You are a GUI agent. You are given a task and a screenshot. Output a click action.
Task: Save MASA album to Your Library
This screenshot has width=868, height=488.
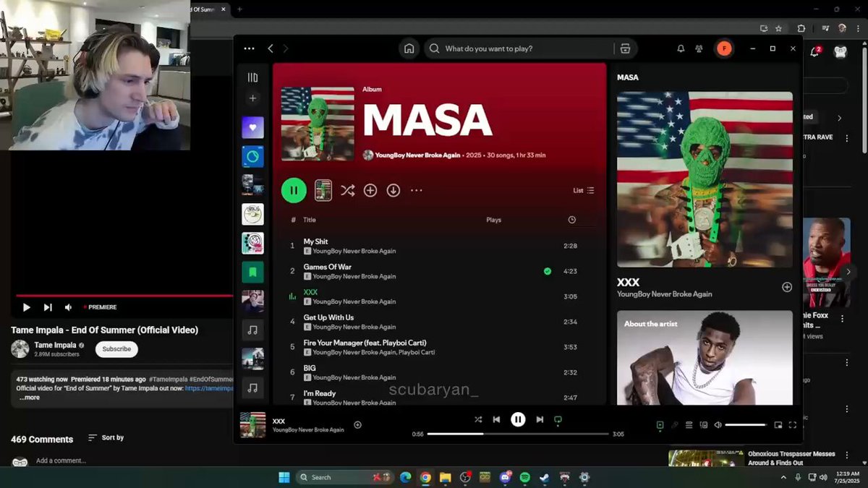pos(370,190)
